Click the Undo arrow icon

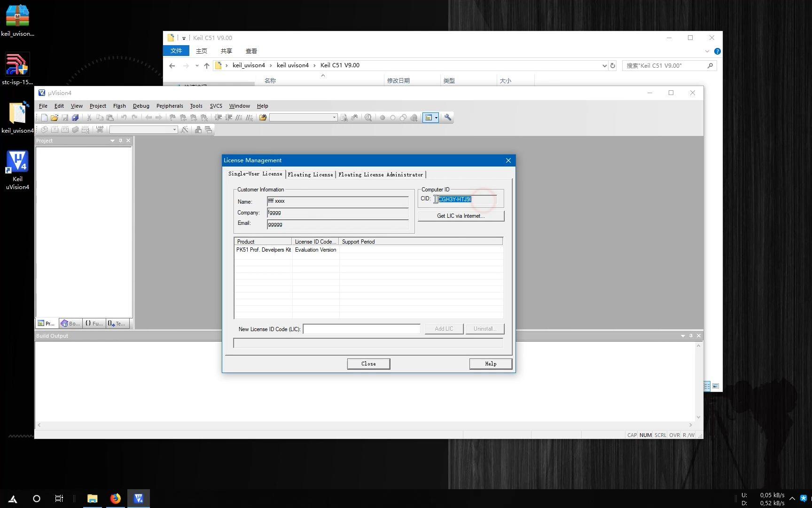pos(124,118)
